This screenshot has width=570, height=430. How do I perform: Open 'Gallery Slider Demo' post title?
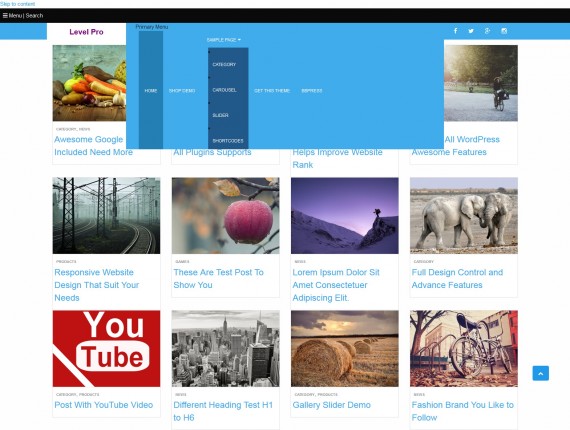(332, 405)
